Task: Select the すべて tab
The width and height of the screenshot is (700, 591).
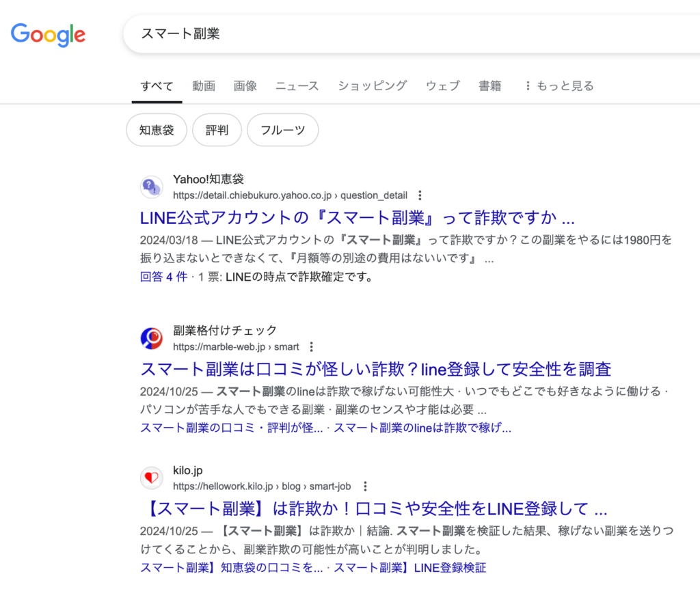Action: tap(157, 86)
